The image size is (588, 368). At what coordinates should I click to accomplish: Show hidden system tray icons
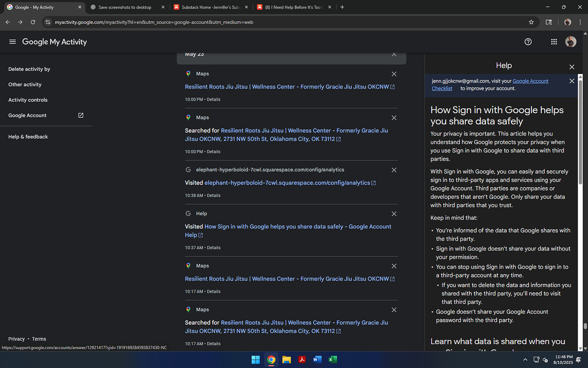click(525, 360)
